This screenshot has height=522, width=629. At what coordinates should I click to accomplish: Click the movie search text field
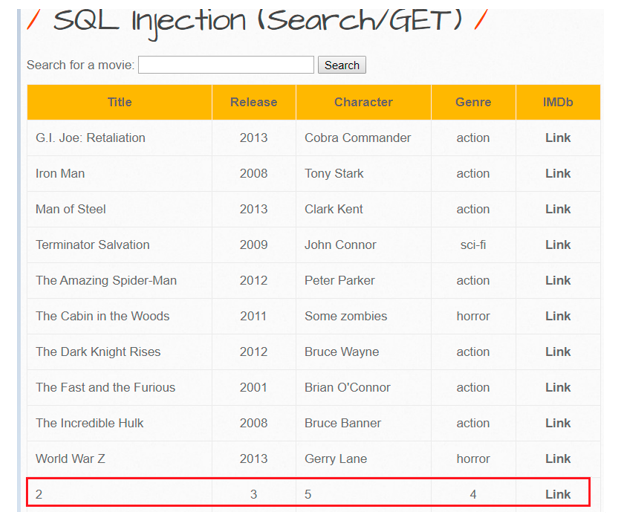click(226, 65)
